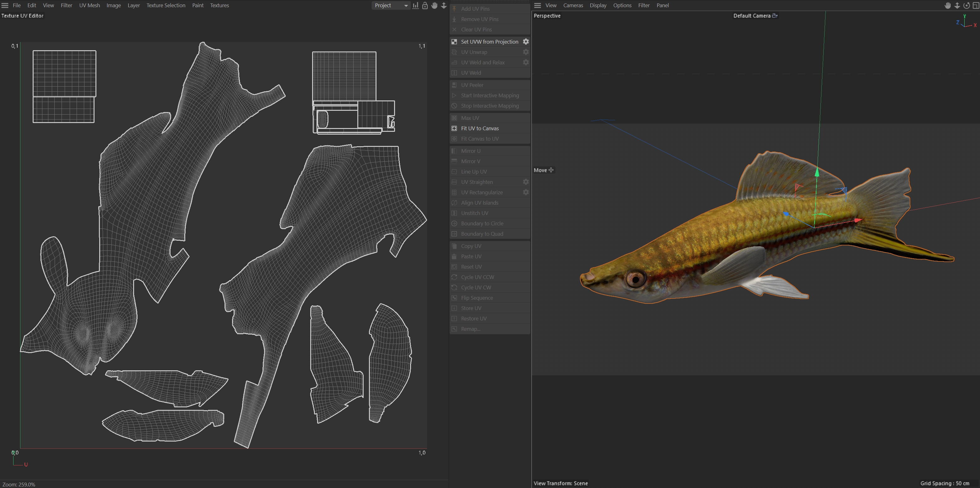Click the viewport pan hand icon
This screenshot has width=980, height=488.
(x=948, y=5)
